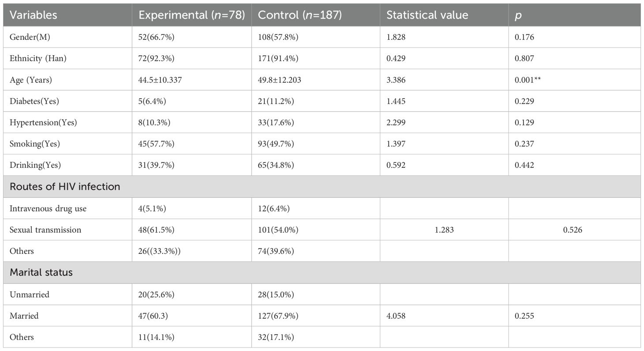Viewport: 644px width, 351px height.
Task: Click the 4.058 statistical value cell
Action: 396,316
